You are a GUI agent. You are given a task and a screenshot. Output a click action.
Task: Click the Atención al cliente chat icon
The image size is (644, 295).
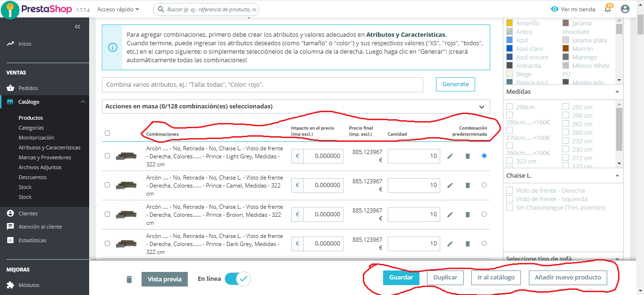coord(10,227)
